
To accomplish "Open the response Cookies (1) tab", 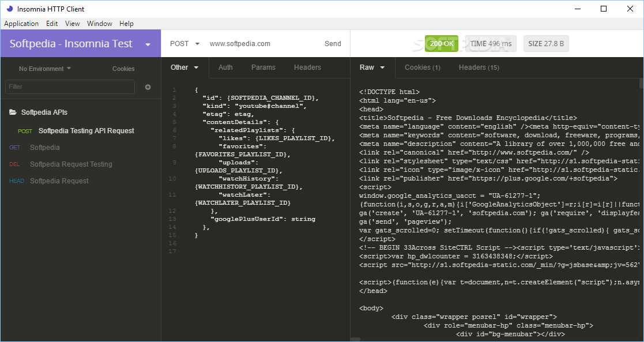I will [x=422, y=67].
